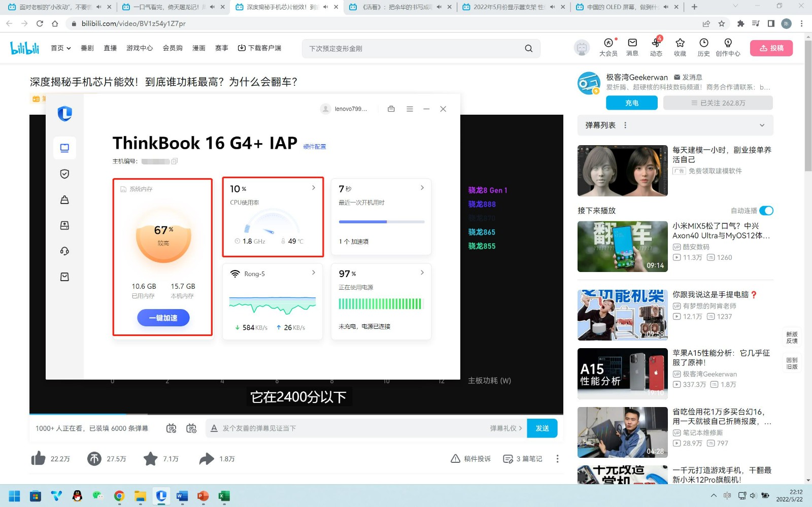Expand the 弹幕列表 danmaku list
812x507 pixels.
point(762,125)
